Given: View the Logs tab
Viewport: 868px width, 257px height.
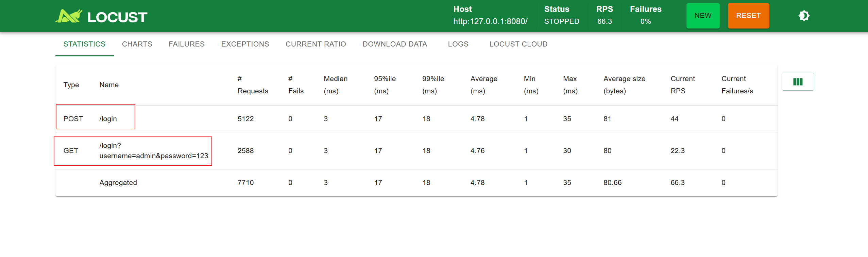Looking at the screenshot, I should (x=458, y=44).
